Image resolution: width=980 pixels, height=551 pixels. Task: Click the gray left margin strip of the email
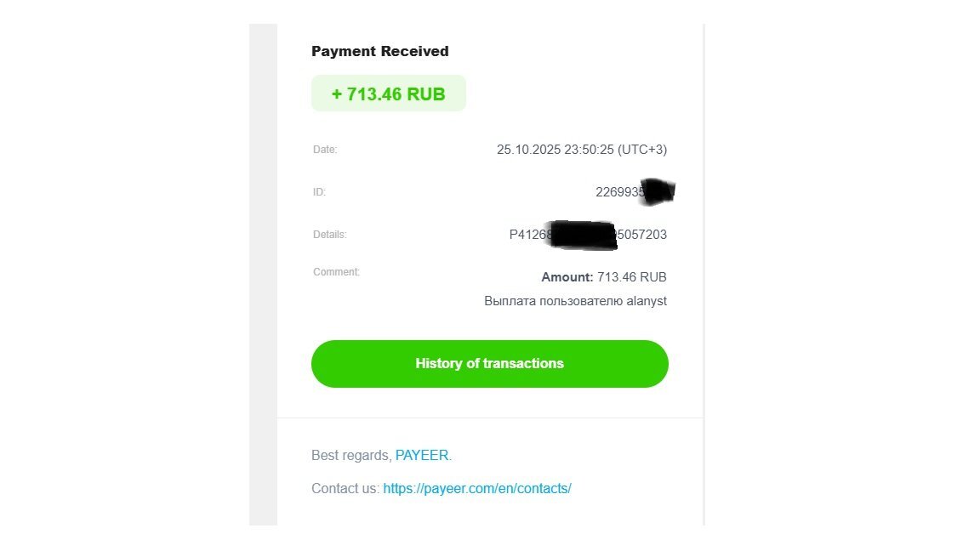[263, 275]
